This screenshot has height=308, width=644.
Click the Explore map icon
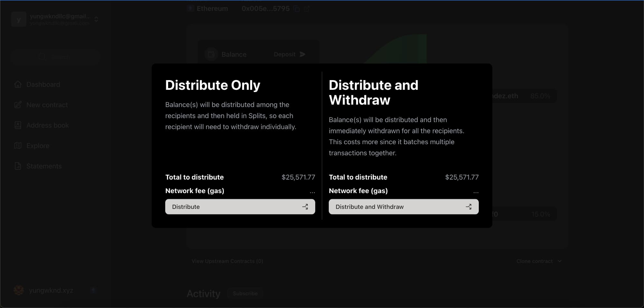(x=18, y=146)
